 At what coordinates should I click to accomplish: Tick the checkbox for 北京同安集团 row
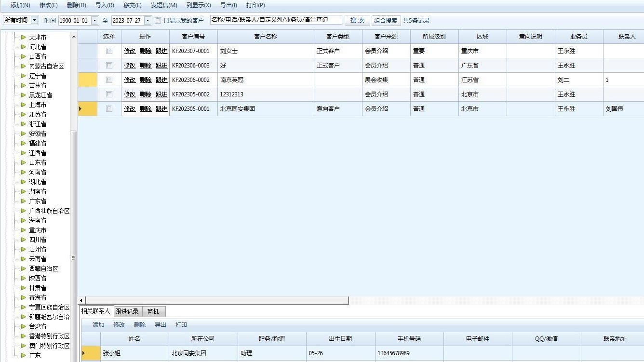click(109, 109)
